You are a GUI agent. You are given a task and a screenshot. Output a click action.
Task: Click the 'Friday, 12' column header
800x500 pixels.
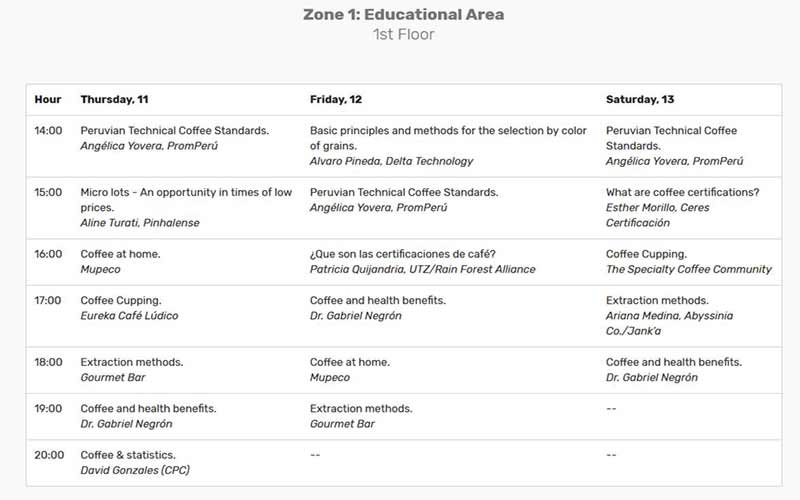tap(336, 99)
